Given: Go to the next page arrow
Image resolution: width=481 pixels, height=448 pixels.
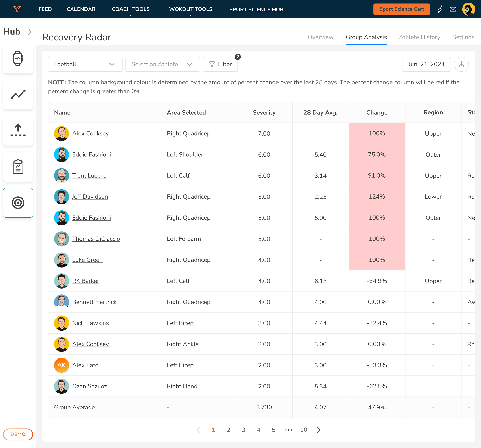Looking at the screenshot, I should [318, 430].
